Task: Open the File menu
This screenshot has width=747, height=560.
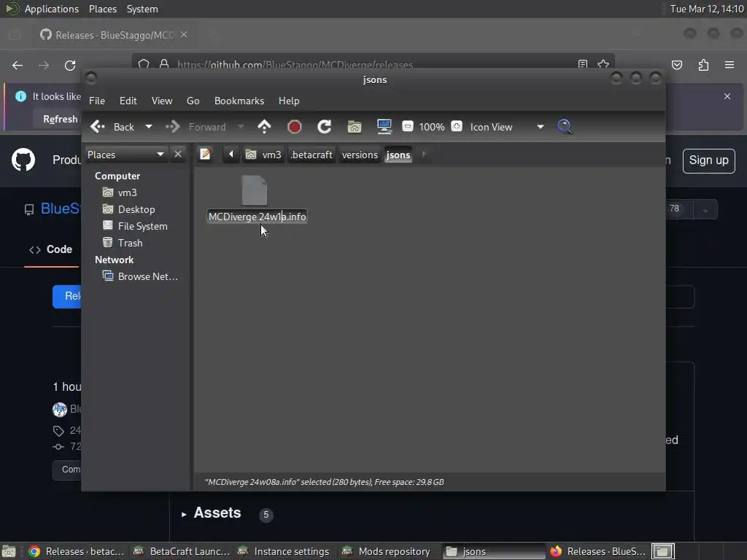Action: pos(97,101)
